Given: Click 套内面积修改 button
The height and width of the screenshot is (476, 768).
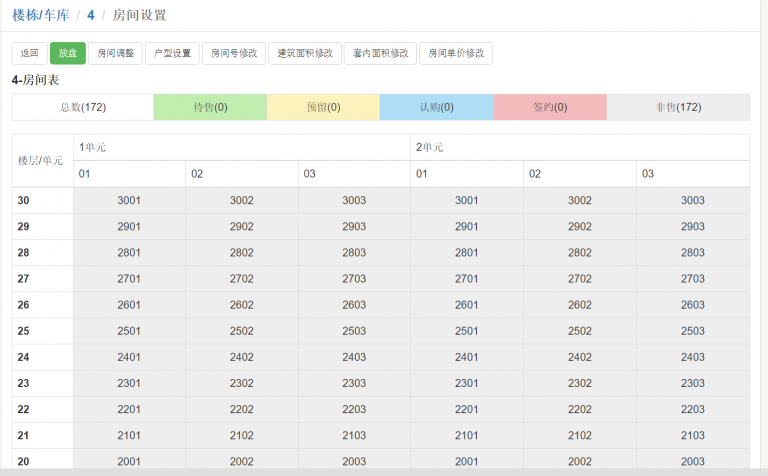Looking at the screenshot, I should 379,54.
